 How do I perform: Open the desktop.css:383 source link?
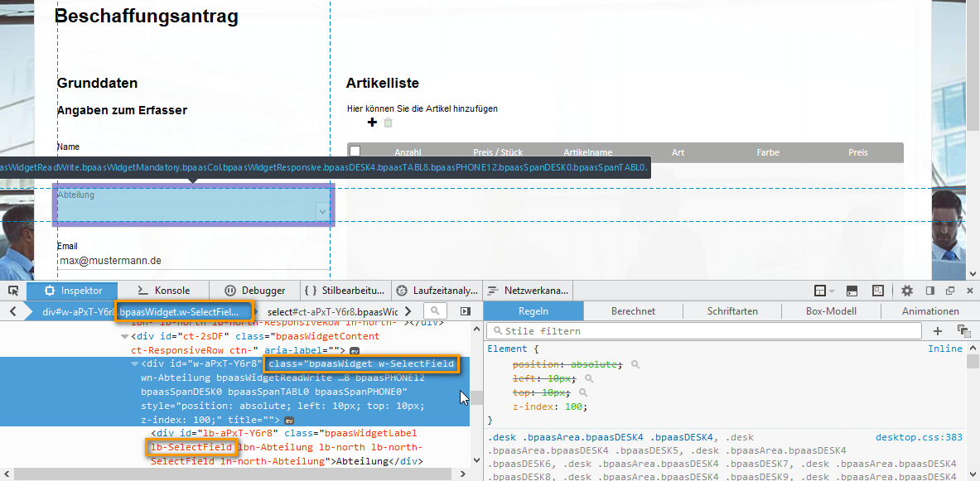918,437
